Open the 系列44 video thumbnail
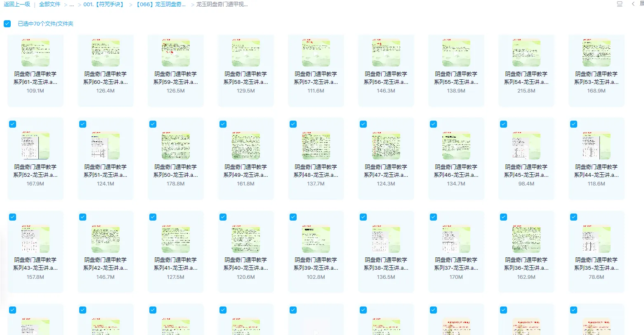644x335 pixels. pos(597,145)
